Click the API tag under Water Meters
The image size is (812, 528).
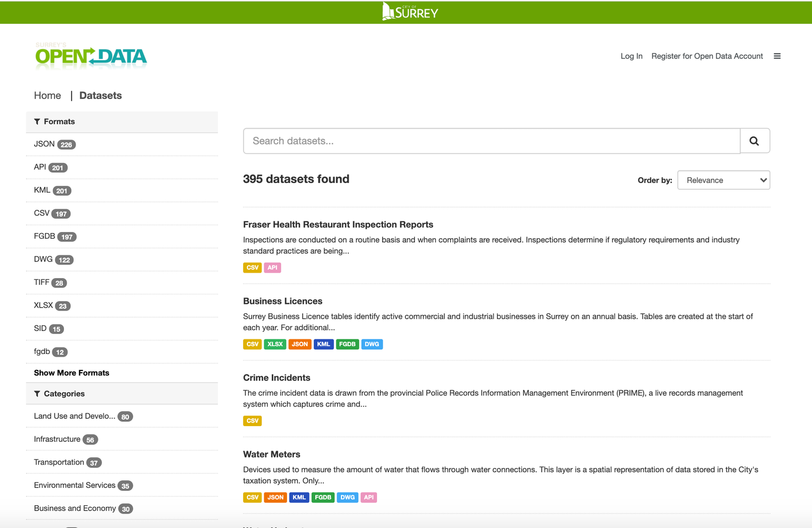[x=369, y=497]
